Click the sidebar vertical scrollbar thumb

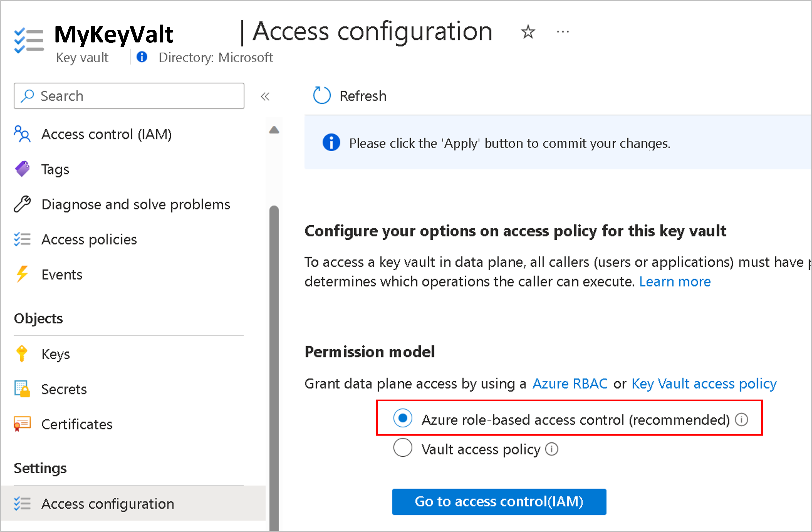coord(274,341)
